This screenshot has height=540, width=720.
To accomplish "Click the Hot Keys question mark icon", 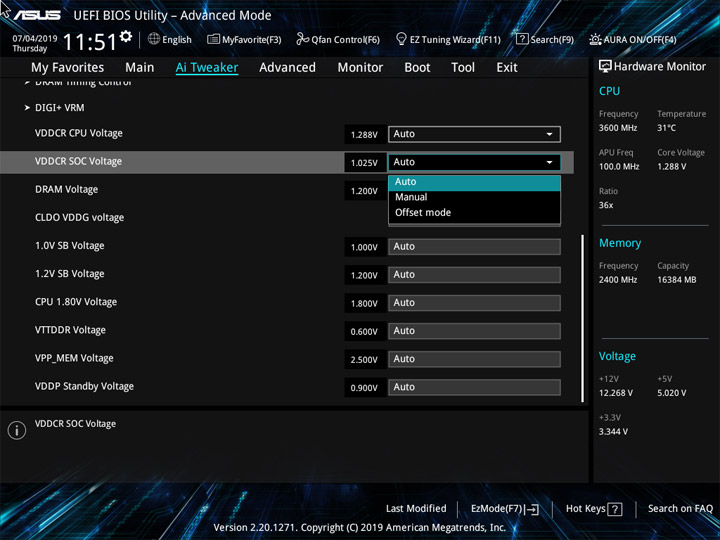I will click(x=614, y=509).
